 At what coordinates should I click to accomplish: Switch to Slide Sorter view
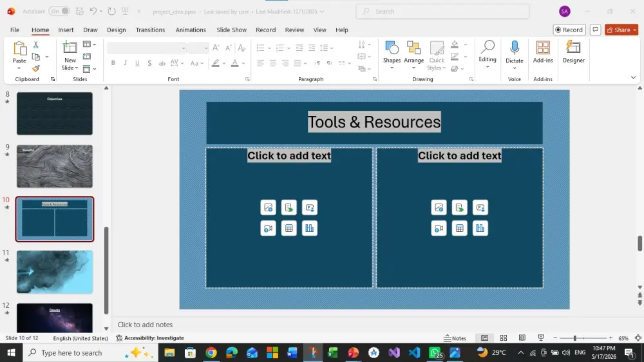point(503,338)
